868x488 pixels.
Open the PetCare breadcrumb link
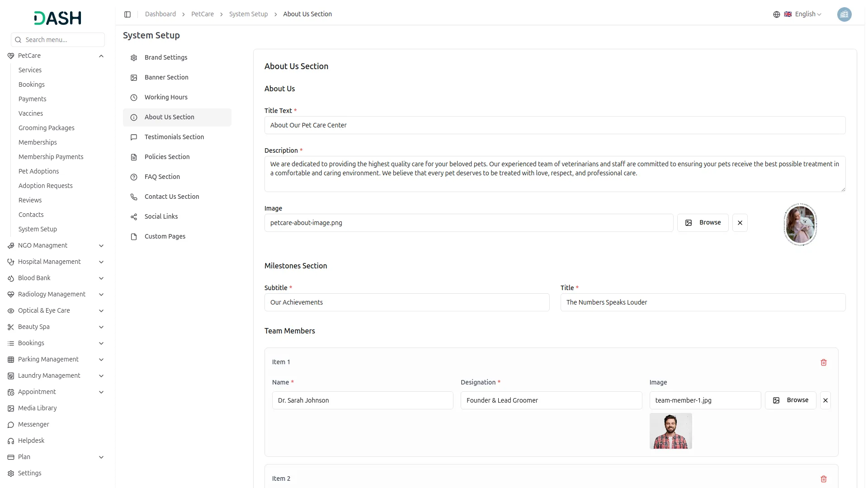coord(203,14)
